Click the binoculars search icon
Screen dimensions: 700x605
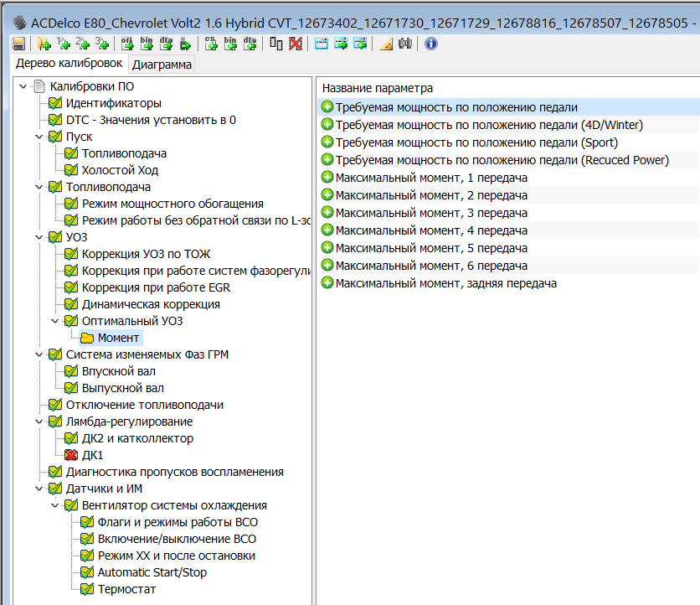[x=405, y=44]
